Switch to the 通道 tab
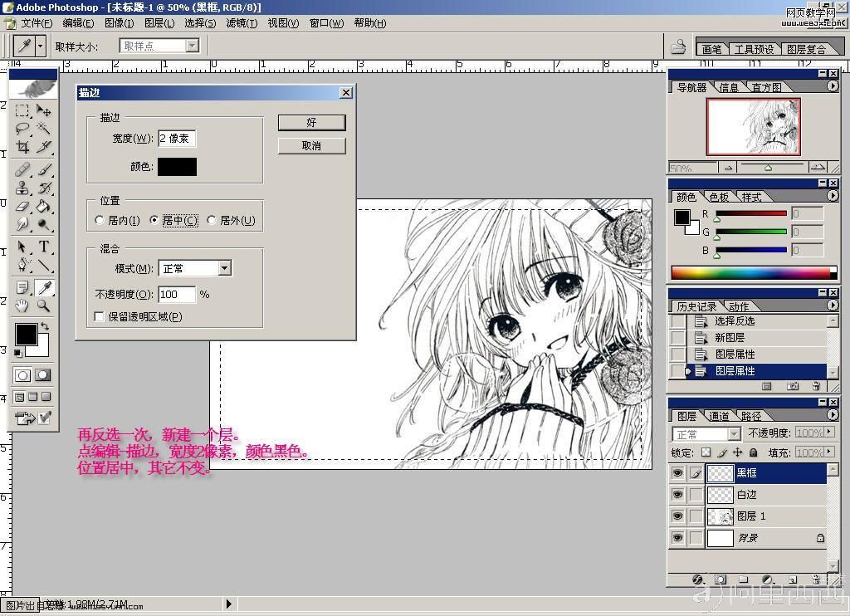Image resolution: width=850 pixels, height=616 pixels. tap(719, 416)
